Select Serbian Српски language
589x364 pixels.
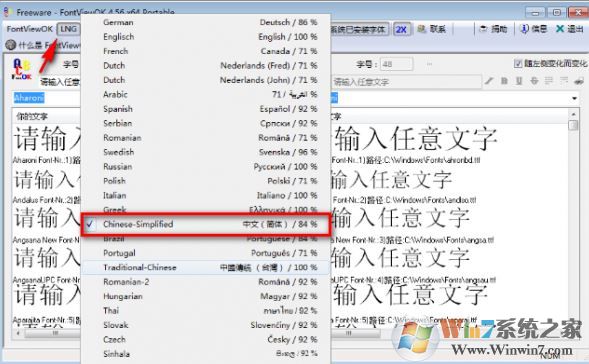[206, 123]
